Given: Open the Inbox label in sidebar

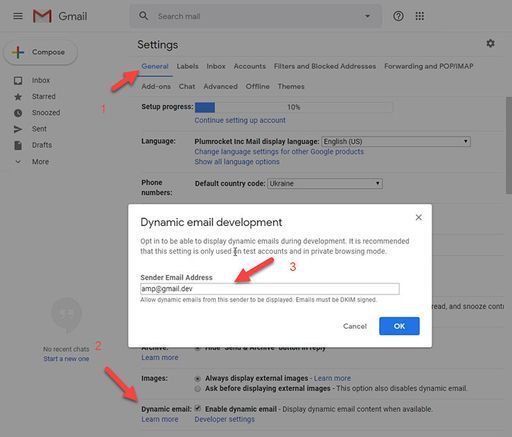Looking at the screenshot, I should tap(41, 80).
